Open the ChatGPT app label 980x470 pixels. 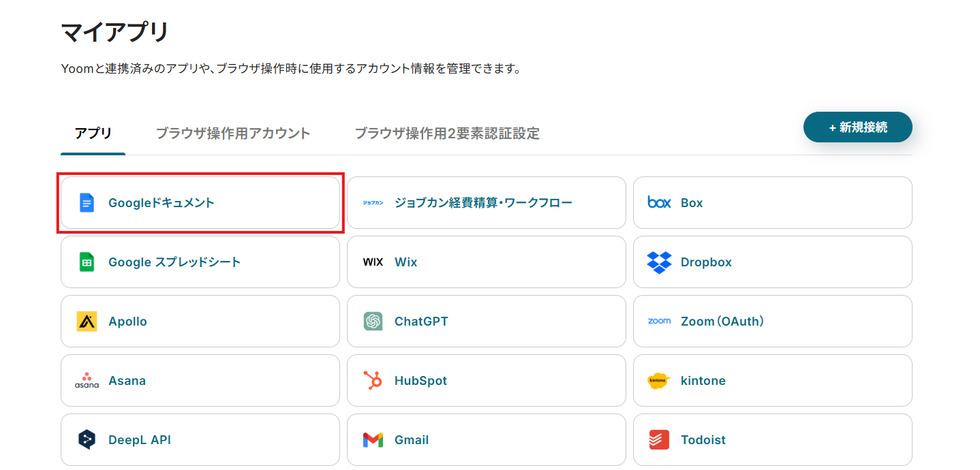click(421, 322)
